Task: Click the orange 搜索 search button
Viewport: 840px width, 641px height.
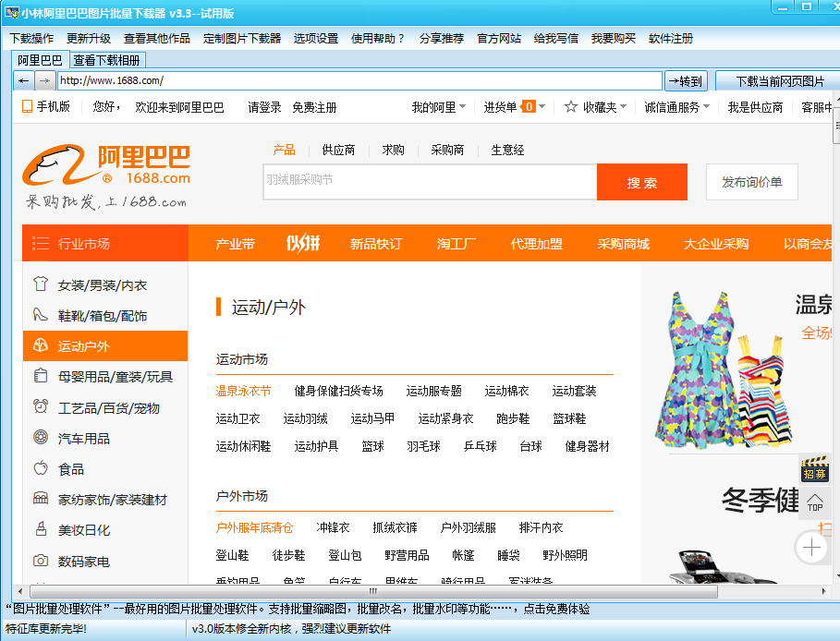Action: (x=642, y=182)
